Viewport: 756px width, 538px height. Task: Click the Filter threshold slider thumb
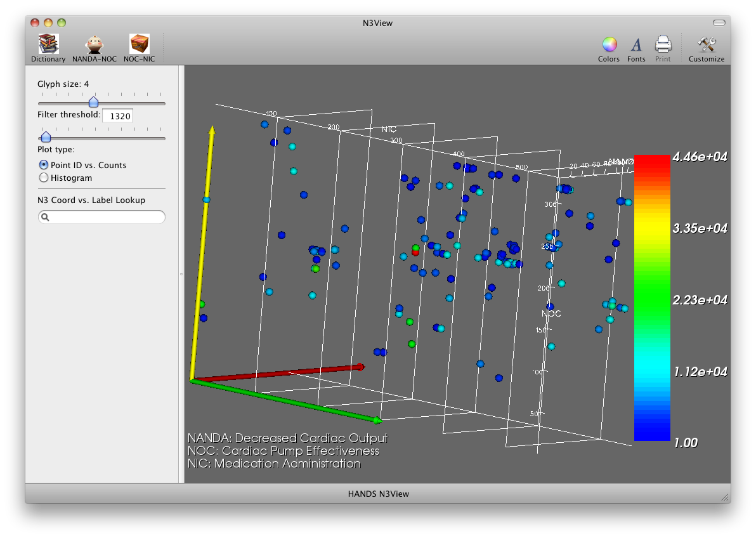click(x=46, y=136)
